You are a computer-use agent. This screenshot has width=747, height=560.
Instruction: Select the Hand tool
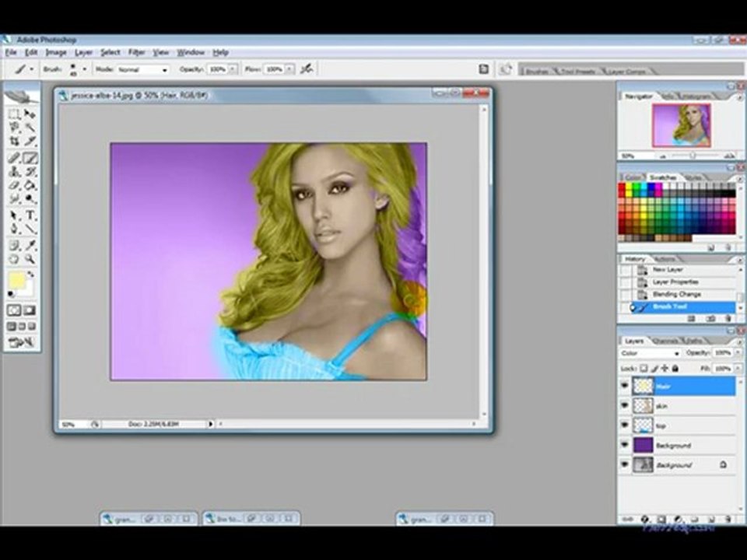tap(14, 260)
